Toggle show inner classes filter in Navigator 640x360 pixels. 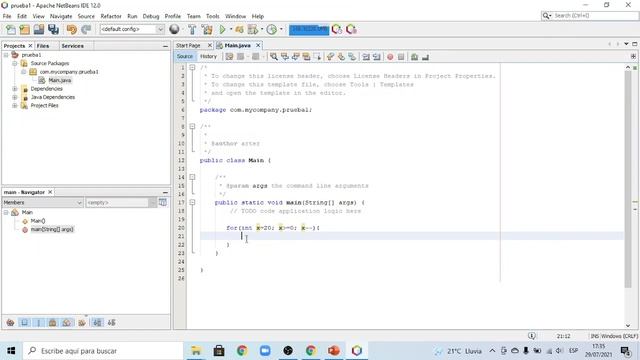67,322
